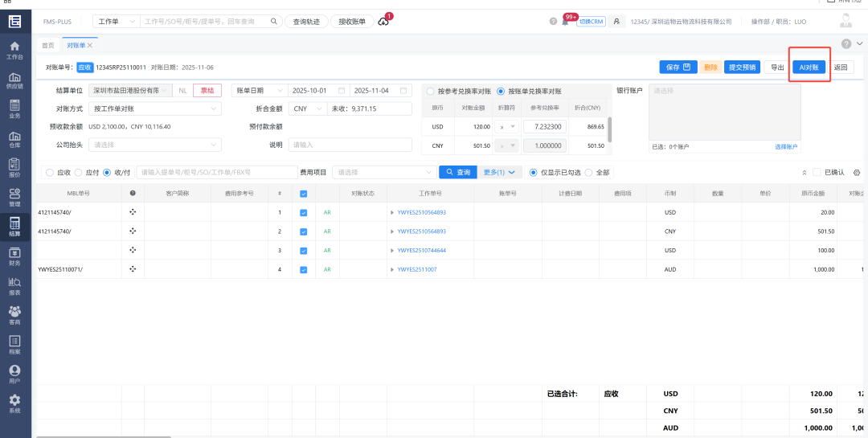Open the 档案 sidebar module
This screenshot has height=438, width=868.
coord(15,345)
